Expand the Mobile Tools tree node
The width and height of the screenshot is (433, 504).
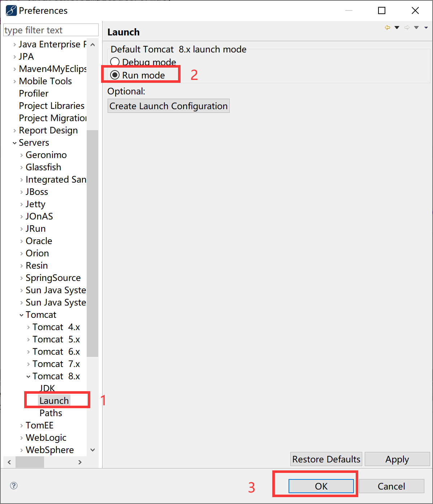tap(14, 81)
